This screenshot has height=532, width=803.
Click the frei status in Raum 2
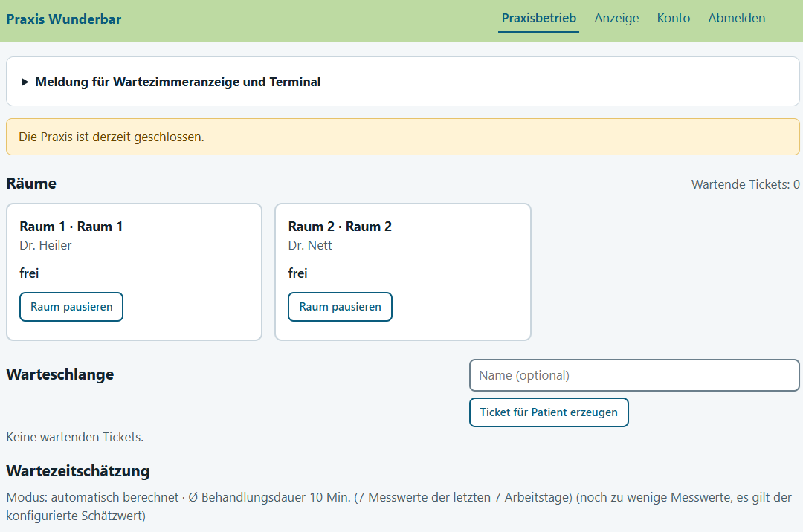click(x=297, y=273)
